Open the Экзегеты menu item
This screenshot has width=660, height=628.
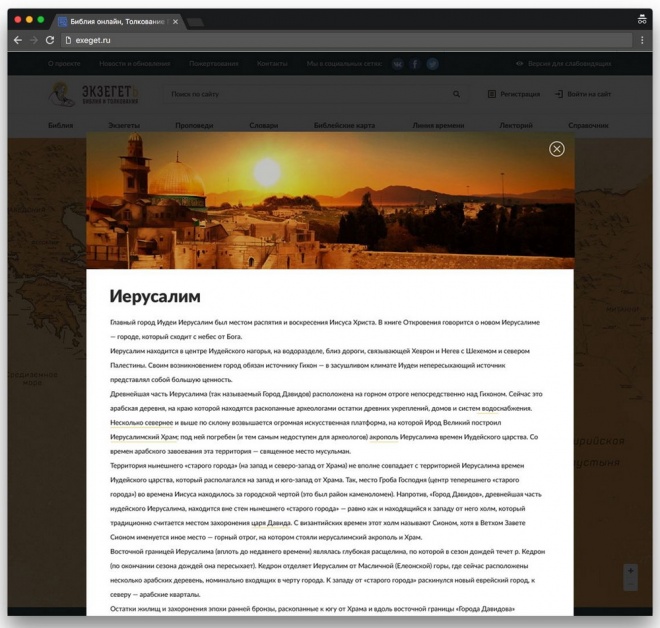(124, 125)
